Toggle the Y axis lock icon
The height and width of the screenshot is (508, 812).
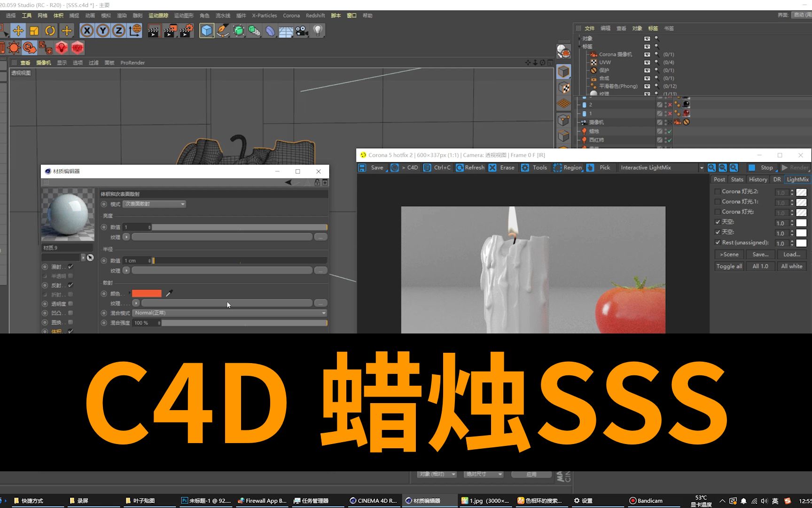pos(103,31)
